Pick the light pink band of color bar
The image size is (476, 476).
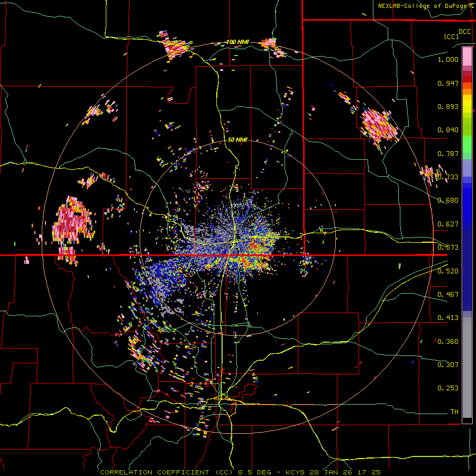pyautogui.click(x=467, y=56)
